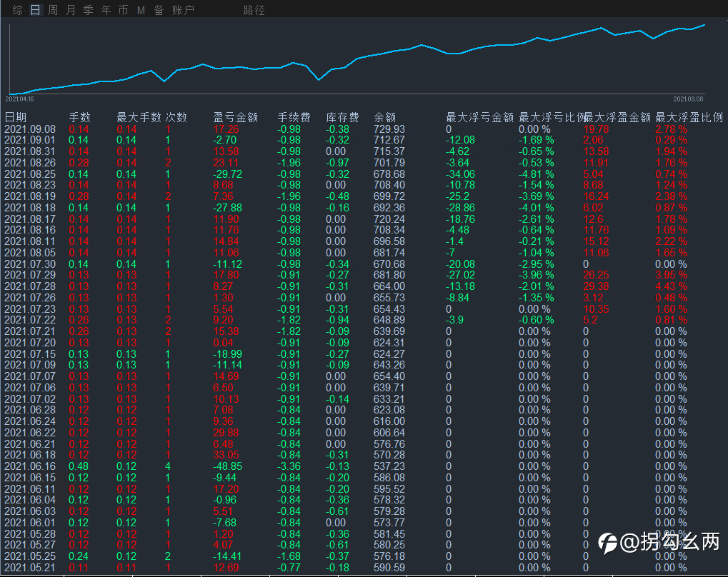Click the 盈亏金额 column header
This screenshot has width=728, height=577.
coord(235,117)
